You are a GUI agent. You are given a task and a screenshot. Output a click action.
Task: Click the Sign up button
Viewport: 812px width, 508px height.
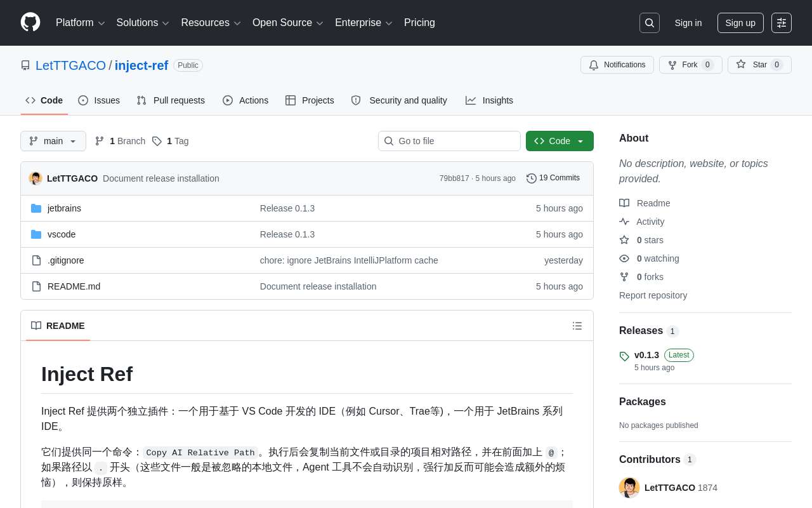tap(740, 23)
